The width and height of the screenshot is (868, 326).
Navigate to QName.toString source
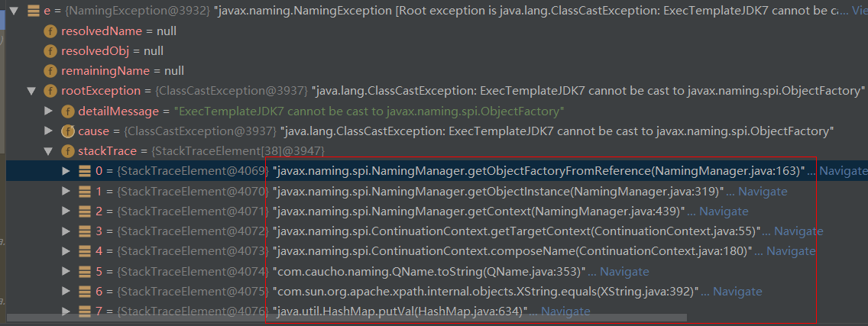(623, 271)
